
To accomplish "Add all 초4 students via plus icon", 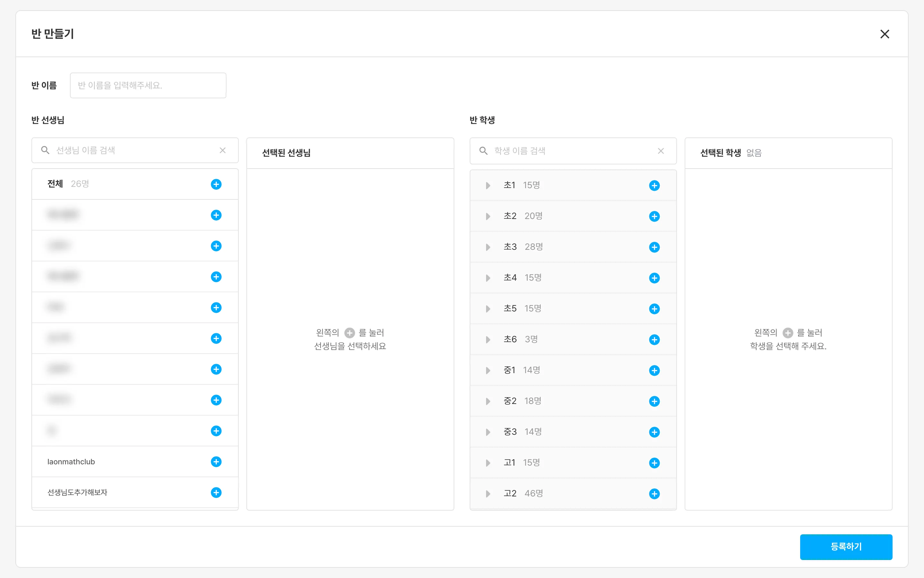I will point(654,278).
